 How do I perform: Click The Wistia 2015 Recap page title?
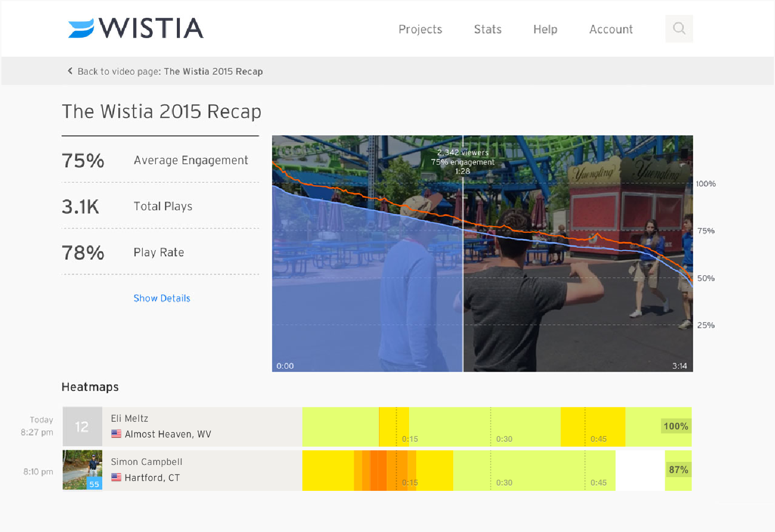coord(162,111)
